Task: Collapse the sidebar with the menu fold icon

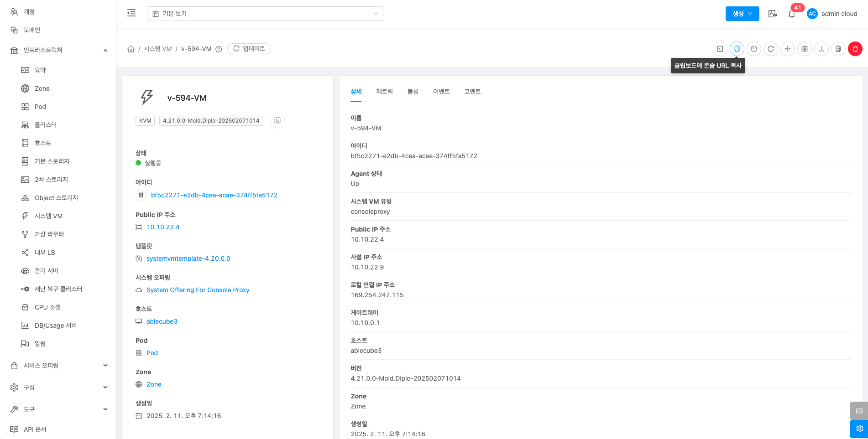Action: click(131, 13)
